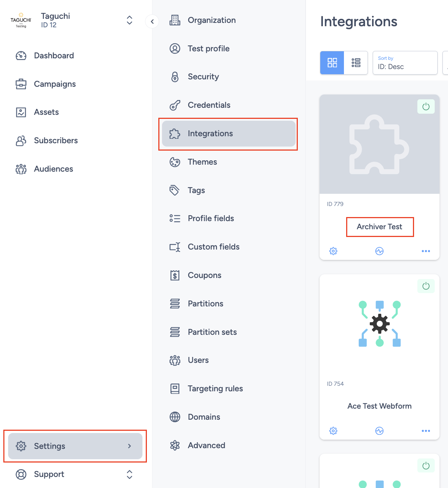Open Credentials settings page
The image size is (448, 488).
click(209, 105)
